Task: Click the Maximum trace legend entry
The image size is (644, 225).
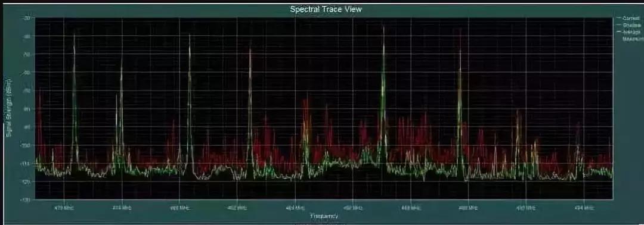Action: pos(633,39)
